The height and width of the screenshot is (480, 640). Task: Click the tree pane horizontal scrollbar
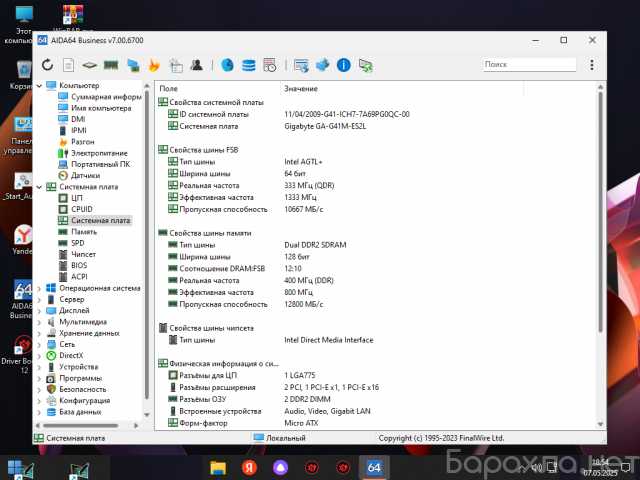(x=80, y=425)
